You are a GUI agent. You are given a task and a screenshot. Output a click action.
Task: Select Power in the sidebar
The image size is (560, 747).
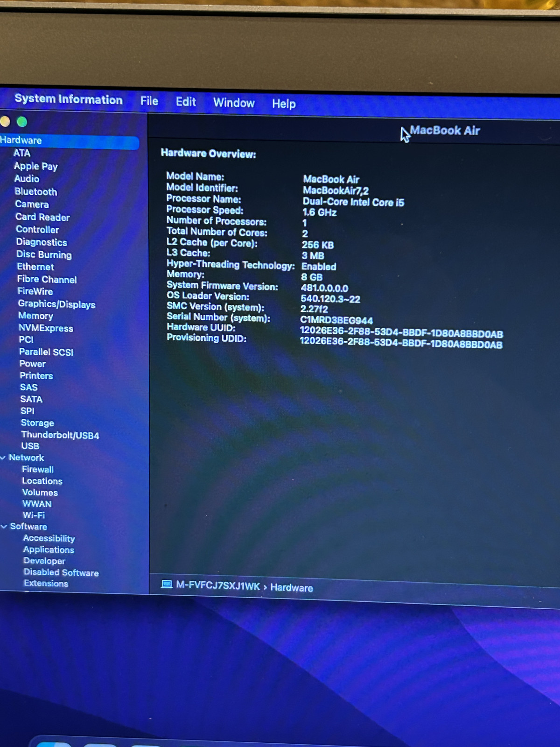pos(33,364)
